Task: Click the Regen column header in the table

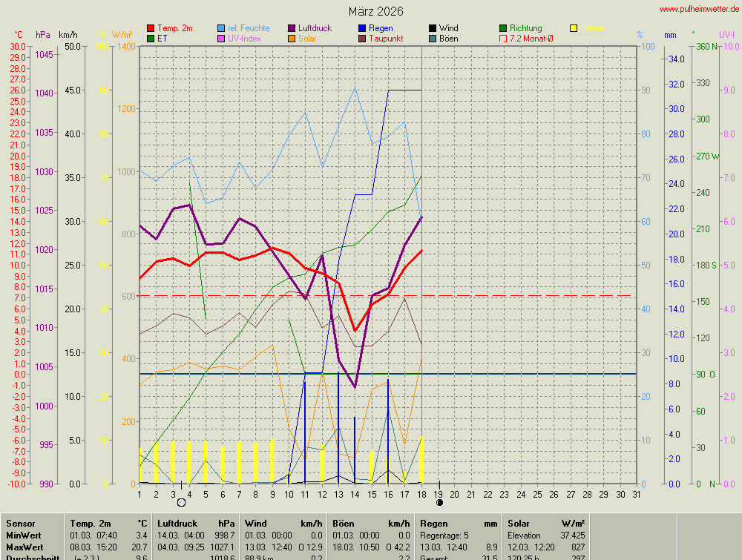Action: [434, 524]
